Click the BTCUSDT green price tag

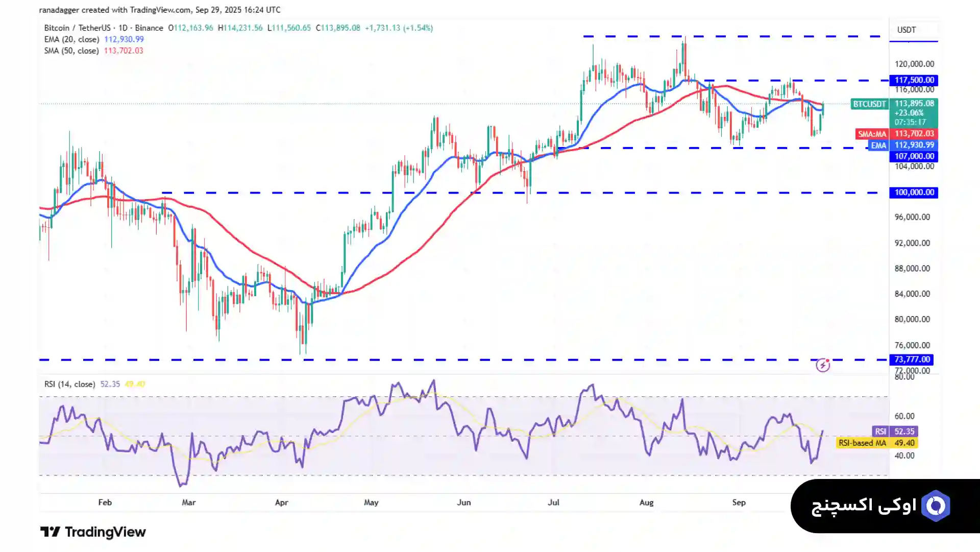click(869, 104)
